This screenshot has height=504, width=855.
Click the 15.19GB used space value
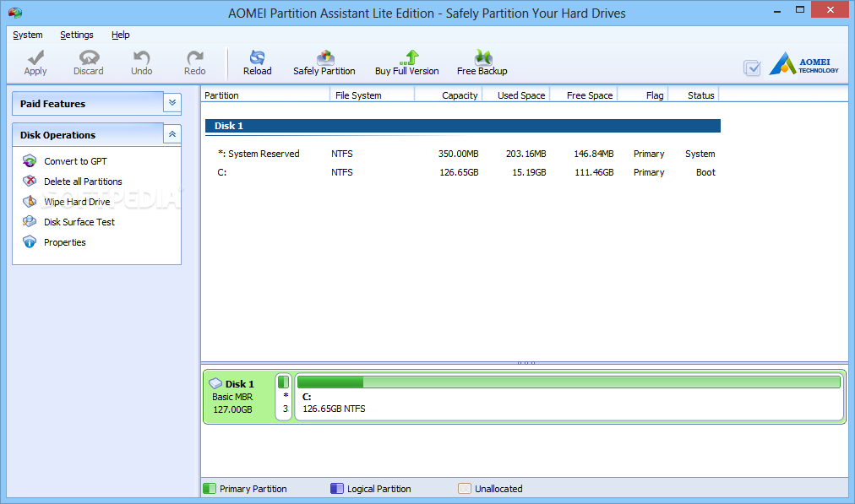coord(529,172)
